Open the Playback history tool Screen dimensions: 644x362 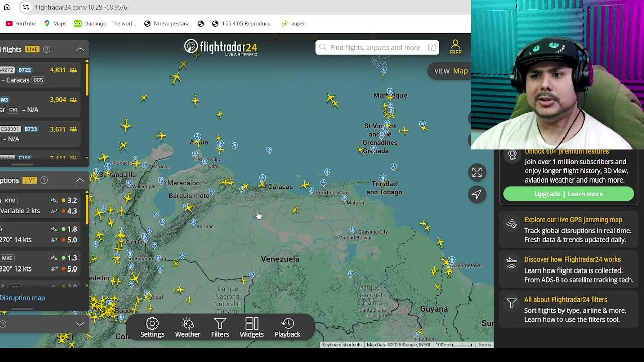point(287,327)
